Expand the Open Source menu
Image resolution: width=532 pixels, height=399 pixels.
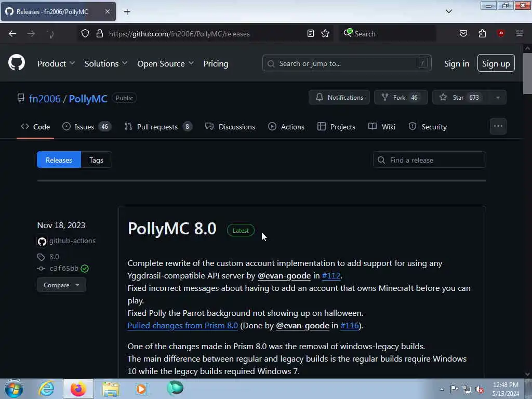click(166, 63)
